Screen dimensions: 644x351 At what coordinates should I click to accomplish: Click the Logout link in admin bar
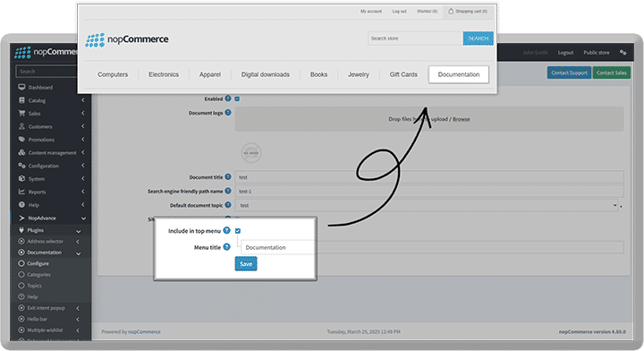pyautogui.click(x=565, y=53)
